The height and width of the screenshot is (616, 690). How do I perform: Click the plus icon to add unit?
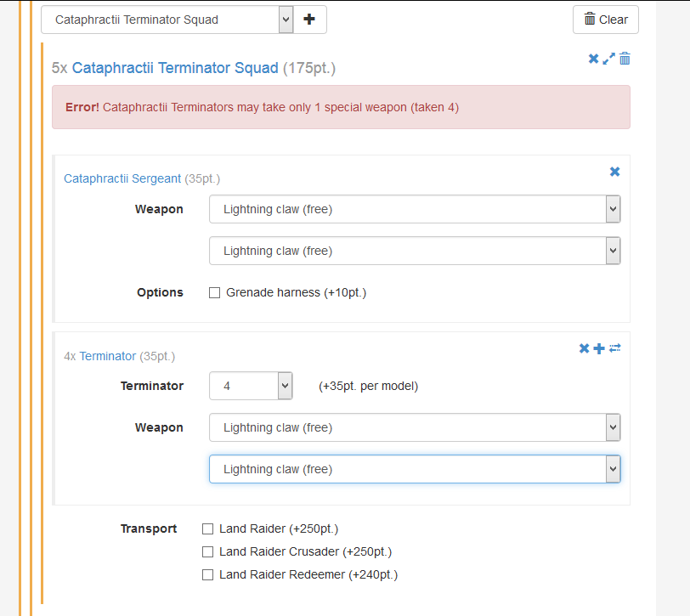[309, 20]
